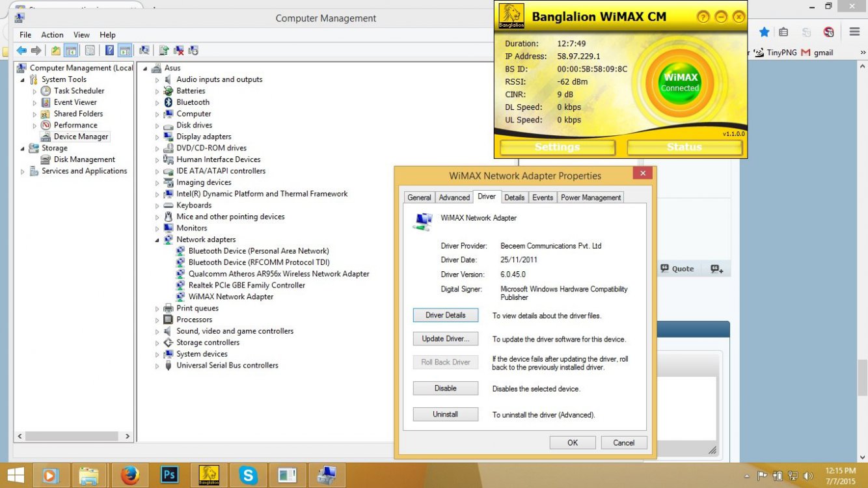The height and width of the screenshot is (488, 868).
Task: Switch to the Events tab
Action: point(543,198)
